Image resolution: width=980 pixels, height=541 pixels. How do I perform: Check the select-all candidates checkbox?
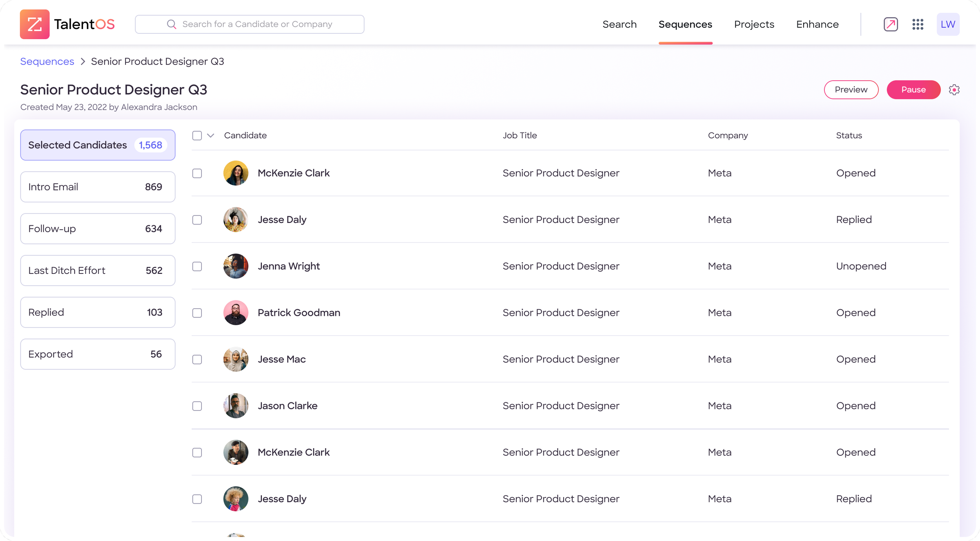197,136
